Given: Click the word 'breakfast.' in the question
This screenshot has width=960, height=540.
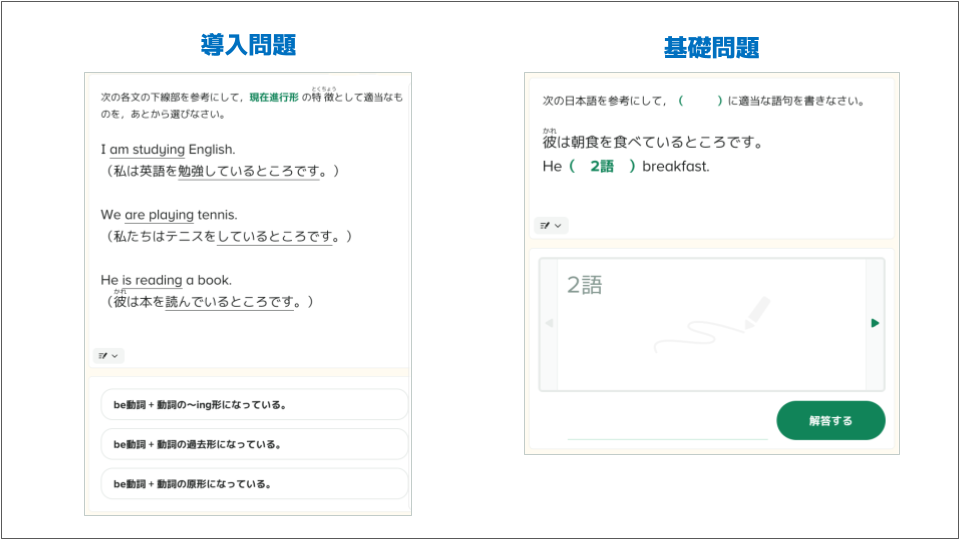Looking at the screenshot, I should [675, 167].
